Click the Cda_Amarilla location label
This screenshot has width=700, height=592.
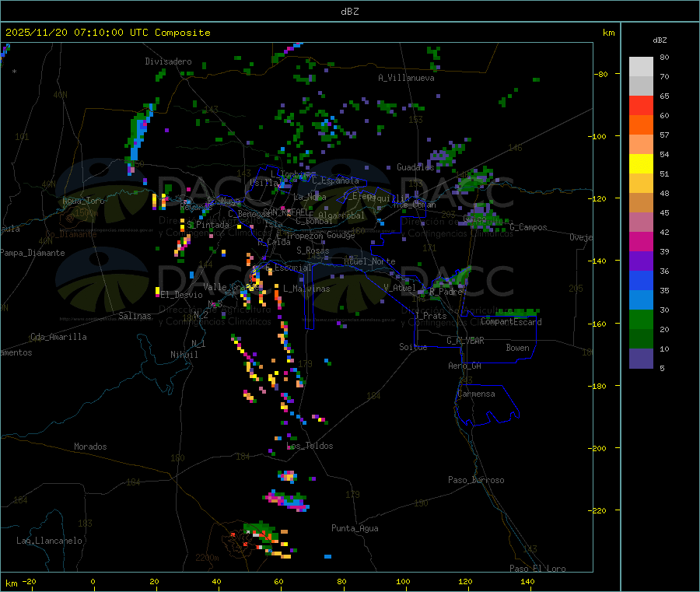[x=58, y=338]
